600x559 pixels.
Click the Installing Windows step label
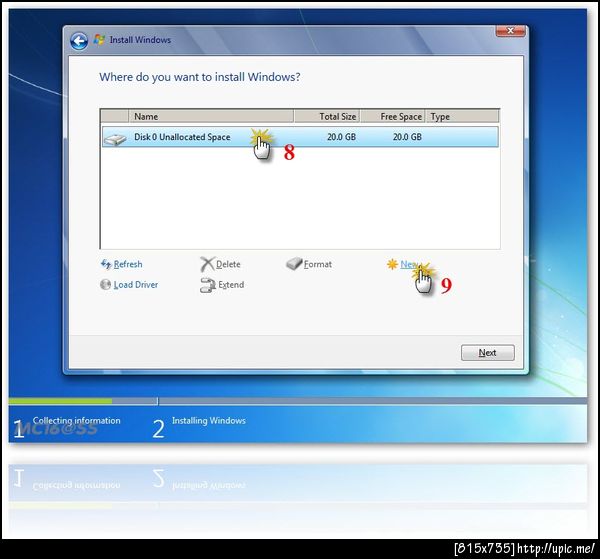pos(209,420)
